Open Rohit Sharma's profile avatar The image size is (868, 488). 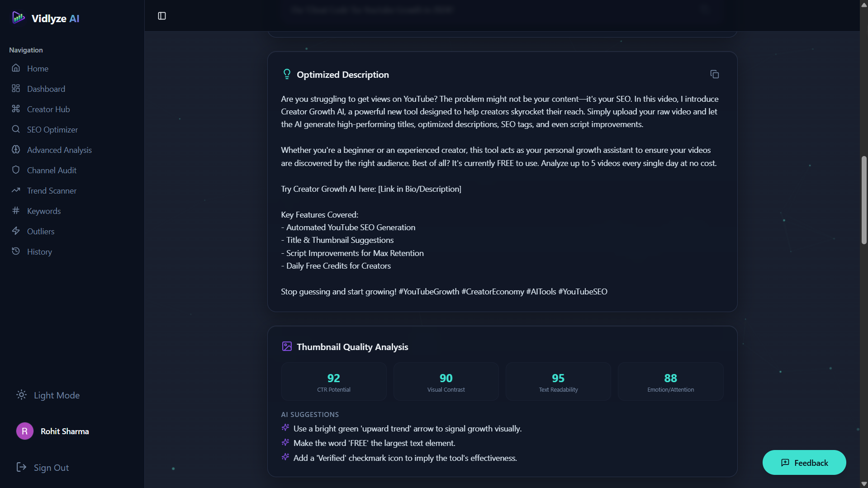coord(24,431)
